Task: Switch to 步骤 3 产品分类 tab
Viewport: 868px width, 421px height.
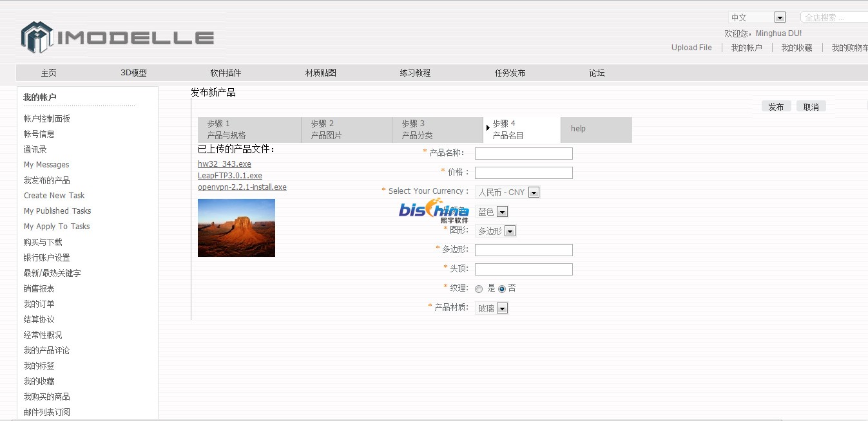Action: pyautogui.click(x=438, y=129)
